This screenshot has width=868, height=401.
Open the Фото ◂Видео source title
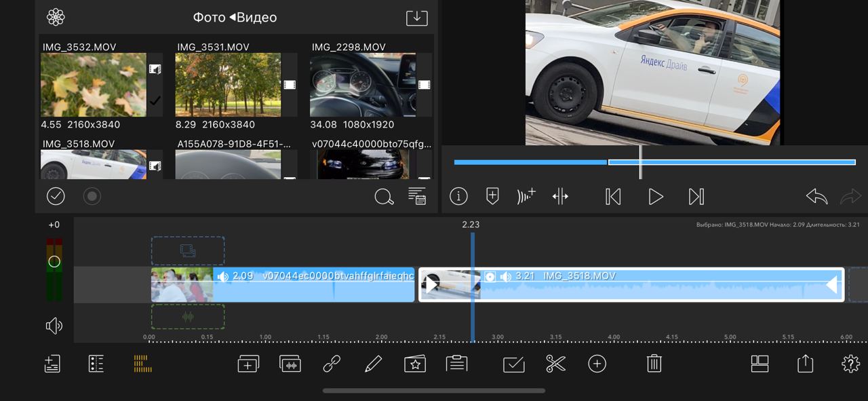(x=235, y=18)
